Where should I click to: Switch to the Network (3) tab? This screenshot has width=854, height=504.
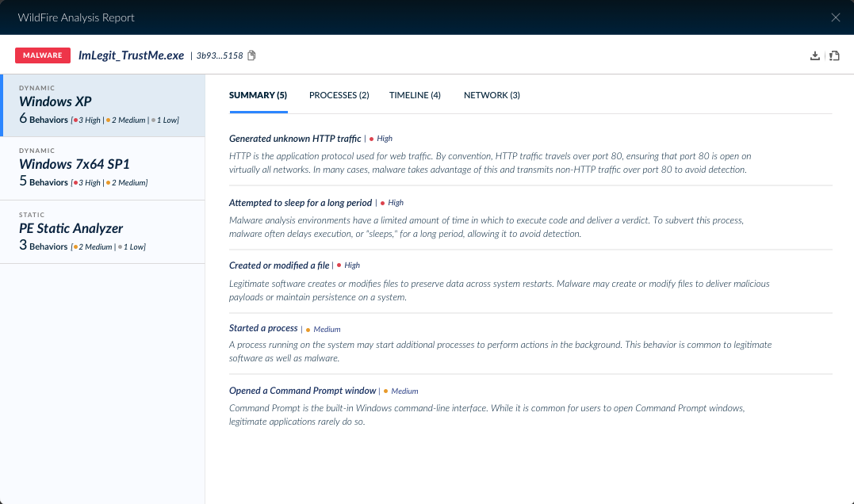pos(492,95)
